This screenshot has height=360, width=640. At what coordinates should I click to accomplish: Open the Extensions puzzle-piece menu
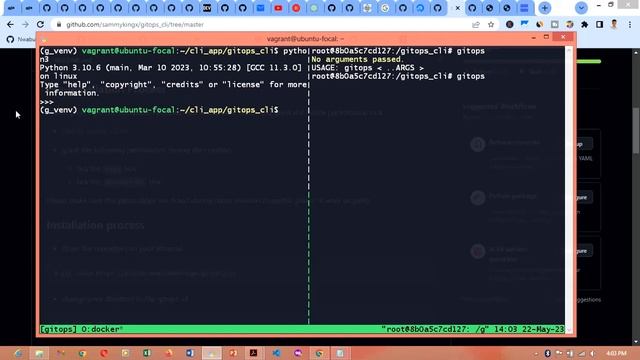(x=584, y=24)
